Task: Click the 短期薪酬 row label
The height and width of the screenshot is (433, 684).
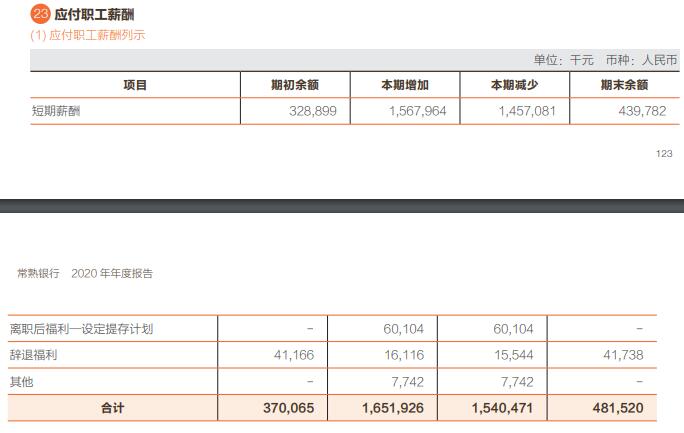Action: pyautogui.click(x=56, y=111)
